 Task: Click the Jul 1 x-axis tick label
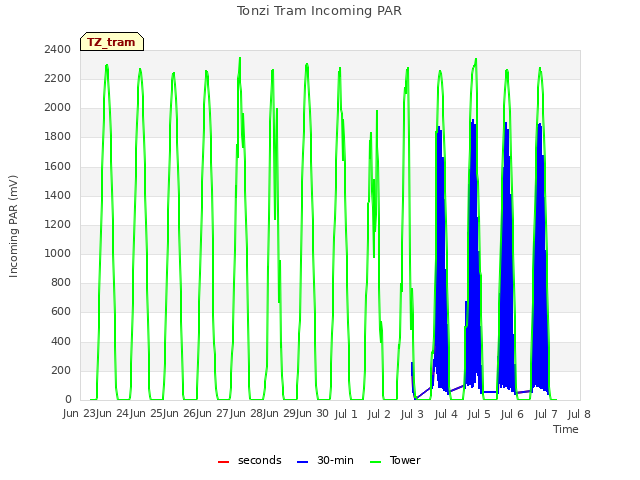click(x=346, y=414)
